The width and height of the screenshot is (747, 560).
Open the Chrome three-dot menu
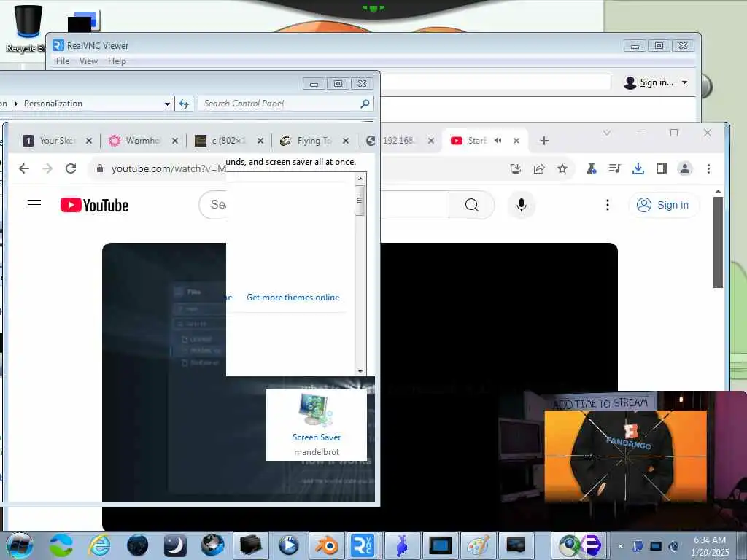(708, 168)
